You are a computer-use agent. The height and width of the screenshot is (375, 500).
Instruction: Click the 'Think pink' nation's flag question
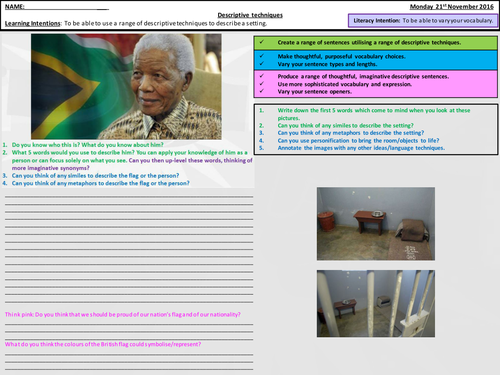coord(123,314)
